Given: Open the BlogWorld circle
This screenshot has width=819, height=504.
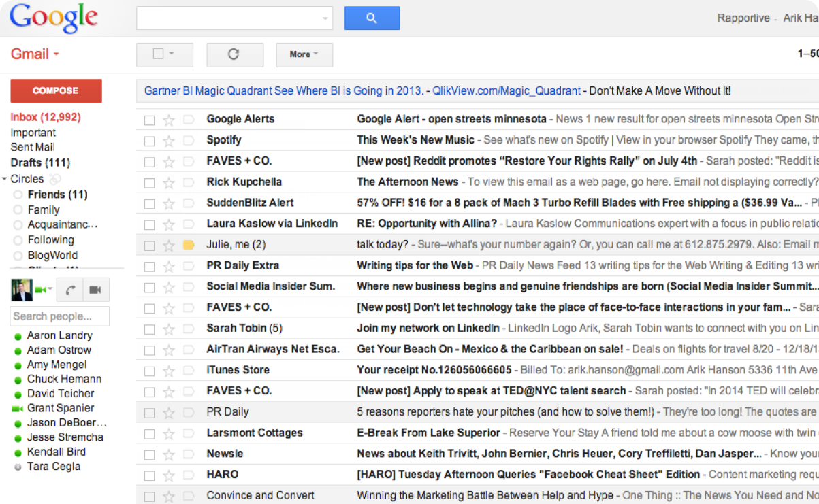Looking at the screenshot, I should [52, 255].
